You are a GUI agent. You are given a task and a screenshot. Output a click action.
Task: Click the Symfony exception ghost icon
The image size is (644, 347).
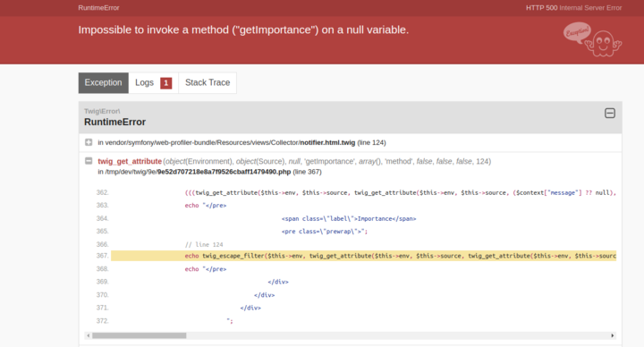tap(593, 39)
